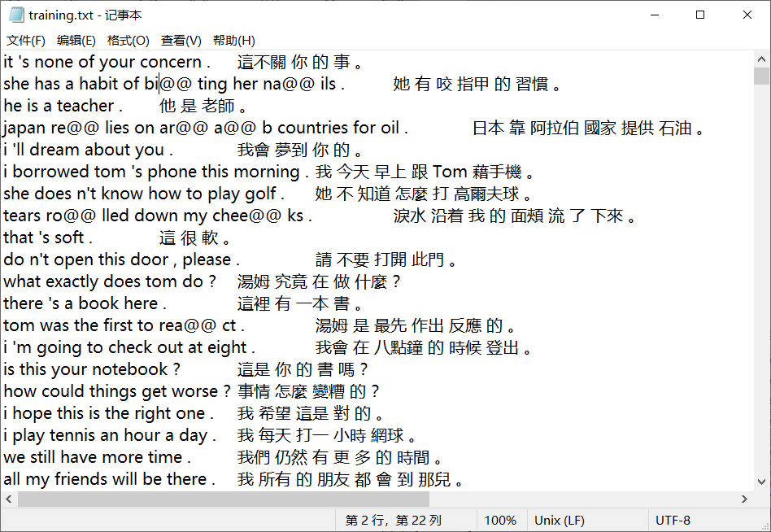Click the status bar '第 2 行, 第 22 列'
This screenshot has width=771, height=532.
point(394,520)
